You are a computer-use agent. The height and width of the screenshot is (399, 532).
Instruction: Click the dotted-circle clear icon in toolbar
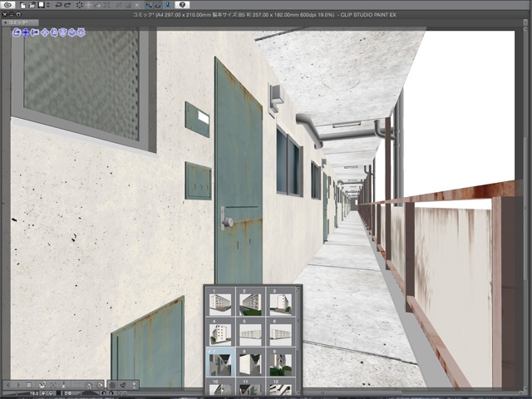click(x=80, y=5)
